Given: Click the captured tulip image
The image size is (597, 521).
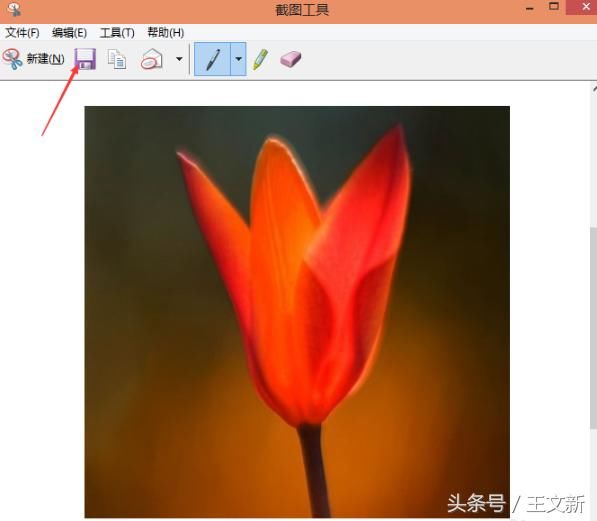Looking at the screenshot, I should 297,312.
